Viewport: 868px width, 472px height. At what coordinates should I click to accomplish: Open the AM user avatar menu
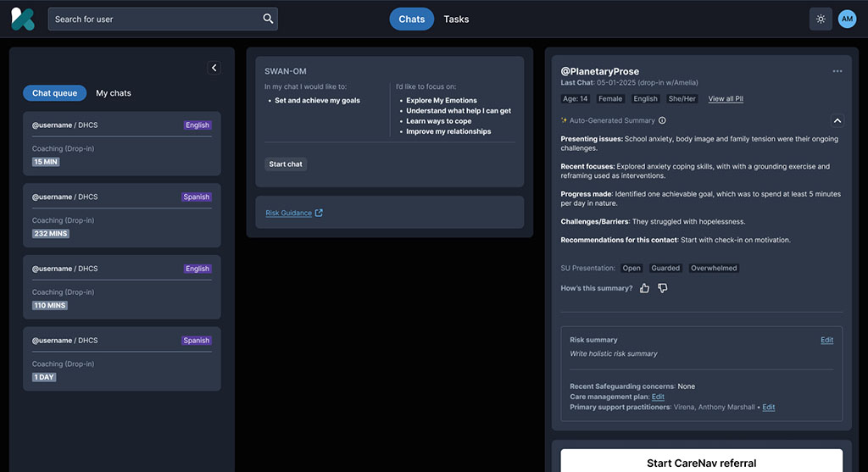pyautogui.click(x=847, y=19)
